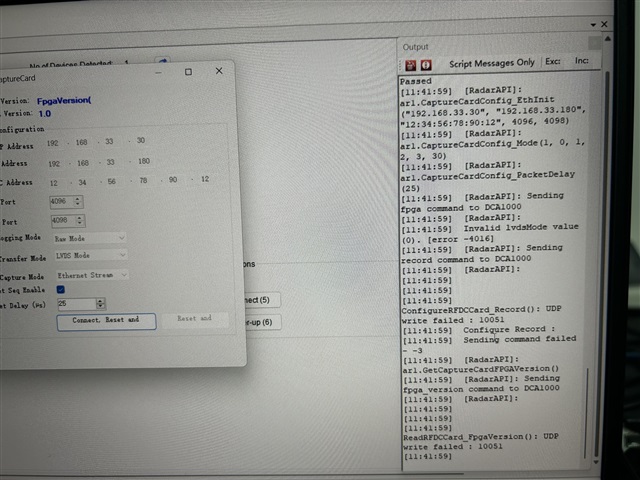Screen dimensions: 640x480
Task: Click the arl.GetCaptureCardFPGAVersion() log line
Action: 481,370
